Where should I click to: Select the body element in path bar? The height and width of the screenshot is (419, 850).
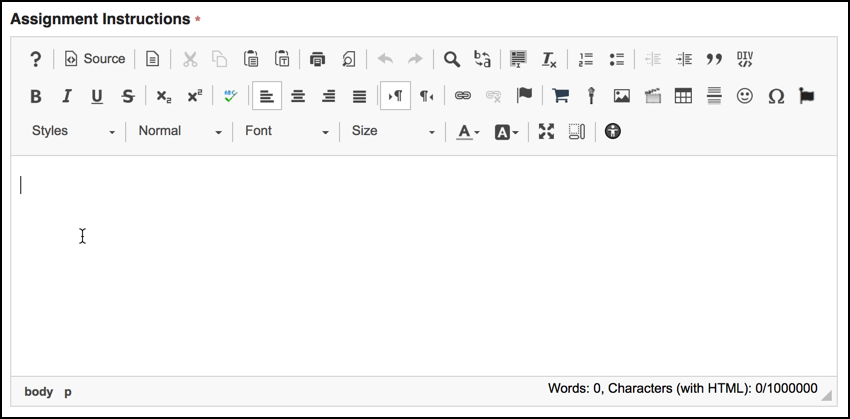pos(39,392)
